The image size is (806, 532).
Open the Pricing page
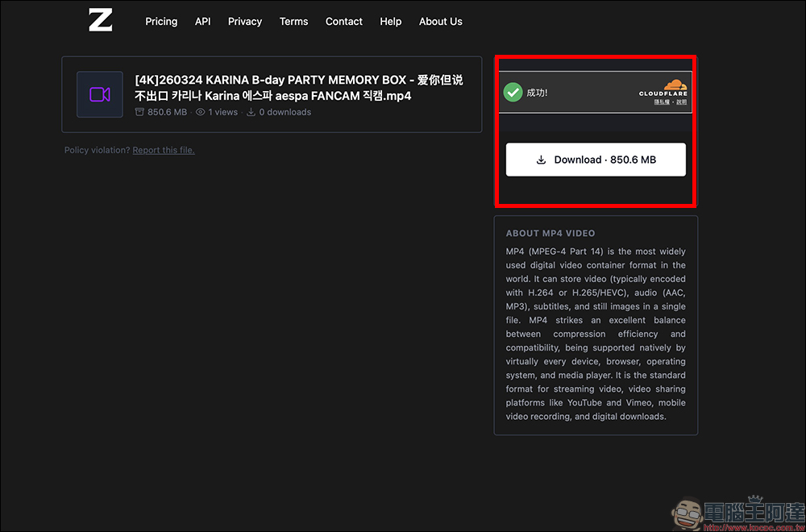click(161, 22)
